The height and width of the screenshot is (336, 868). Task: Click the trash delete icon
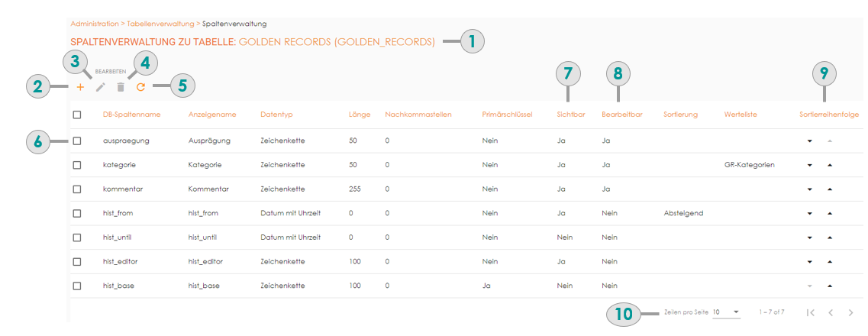(x=120, y=87)
